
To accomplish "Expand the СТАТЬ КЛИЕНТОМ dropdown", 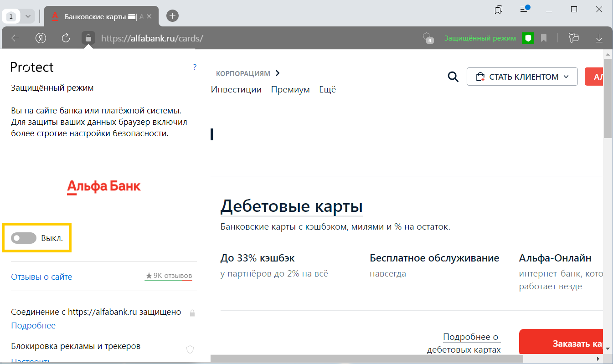I will tap(522, 77).
